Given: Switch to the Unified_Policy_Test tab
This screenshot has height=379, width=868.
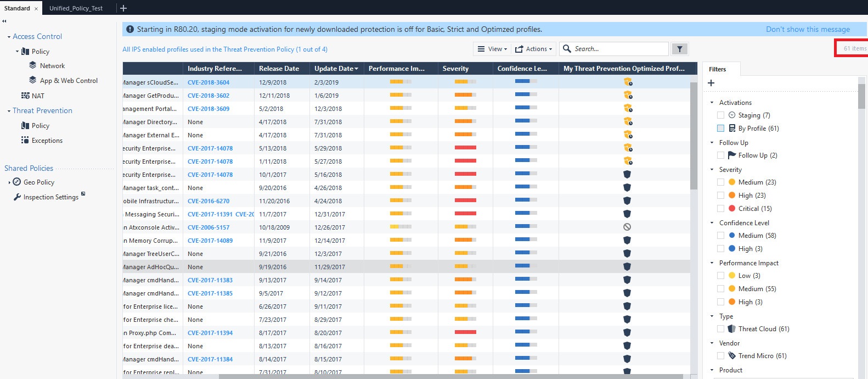Looking at the screenshot, I should tap(76, 8).
